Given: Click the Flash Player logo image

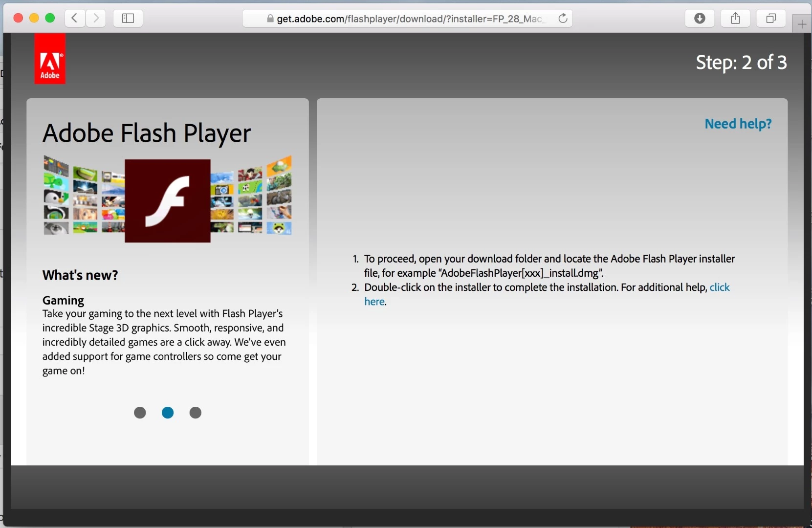Looking at the screenshot, I should [x=168, y=200].
